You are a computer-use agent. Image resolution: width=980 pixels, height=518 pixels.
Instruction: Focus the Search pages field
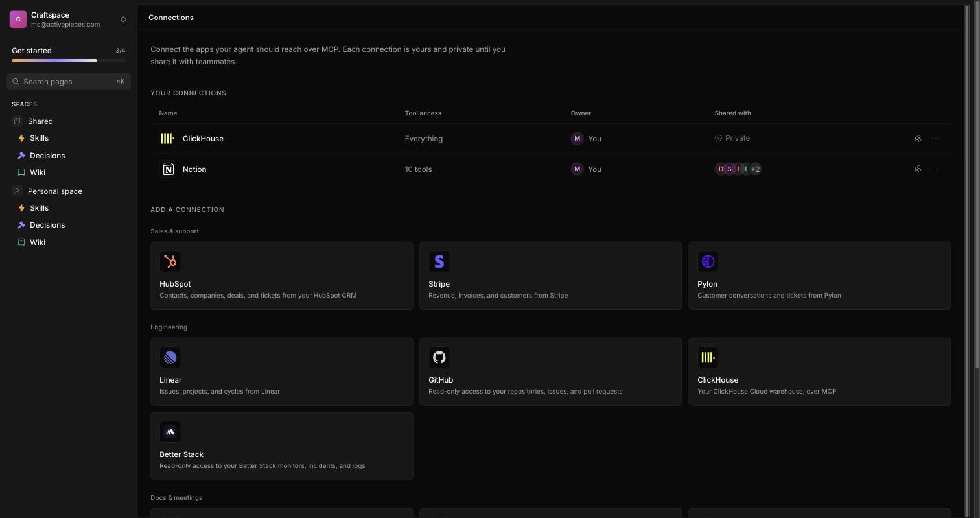[x=69, y=82]
